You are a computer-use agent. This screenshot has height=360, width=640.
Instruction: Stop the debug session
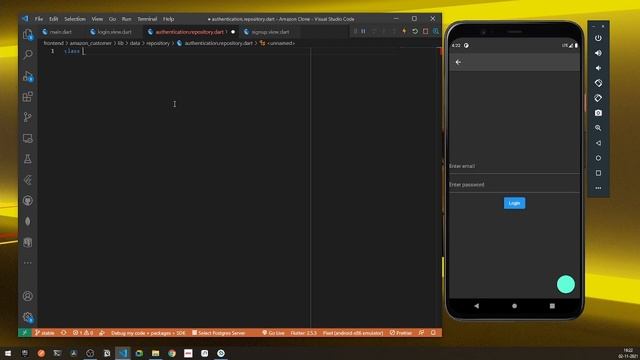click(x=425, y=31)
